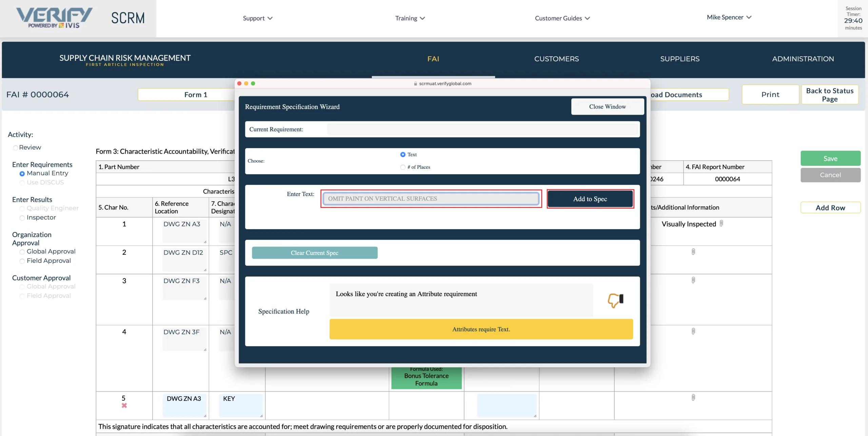Viewport: 868px width, 436px height.
Task: Click the green Save button
Action: point(830,159)
